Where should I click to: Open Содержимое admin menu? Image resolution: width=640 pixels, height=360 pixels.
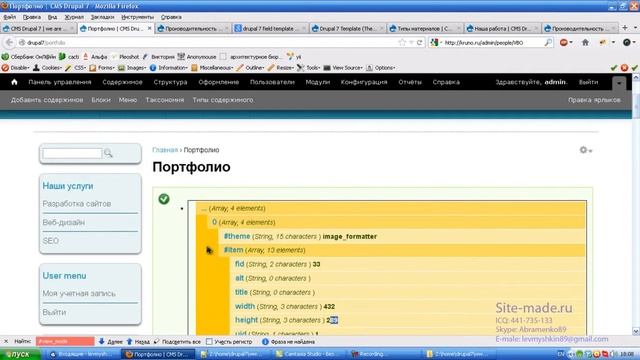tap(122, 82)
